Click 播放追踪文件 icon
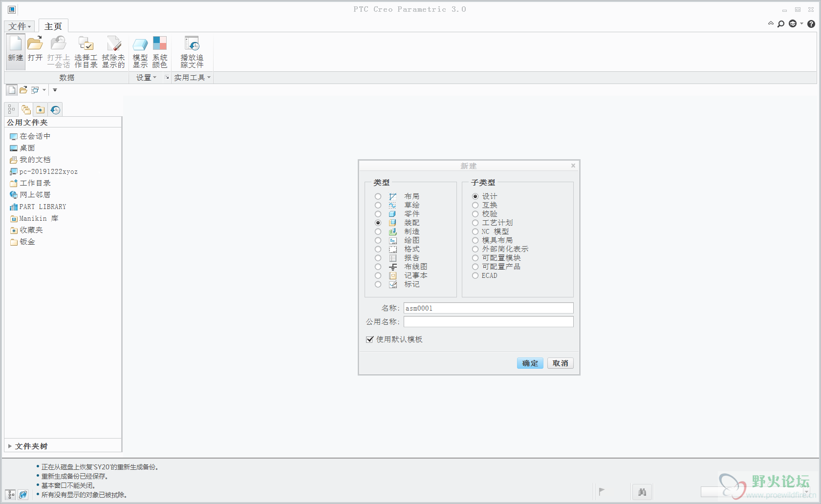This screenshot has width=821, height=504. click(x=192, y=52)
